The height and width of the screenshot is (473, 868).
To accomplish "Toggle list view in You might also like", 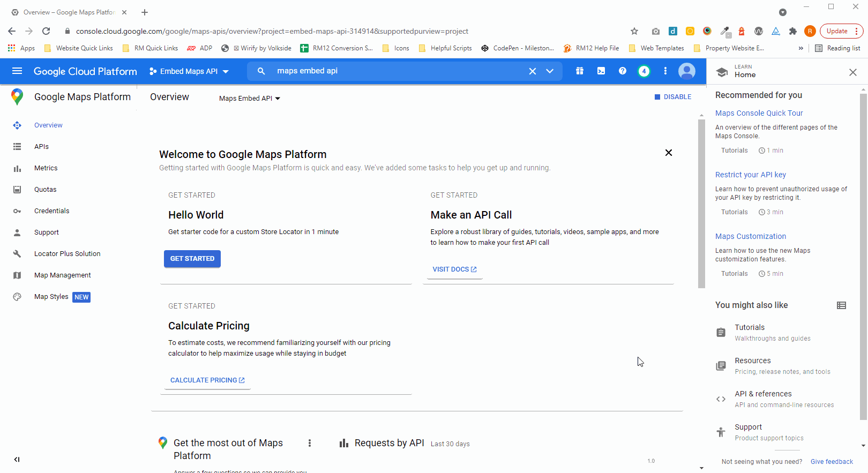I will [842, 305].
